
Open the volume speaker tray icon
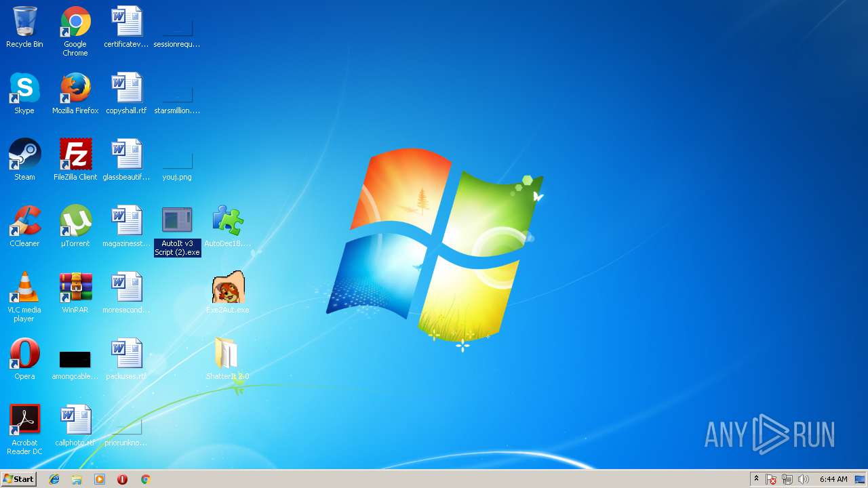pos(804,479)
